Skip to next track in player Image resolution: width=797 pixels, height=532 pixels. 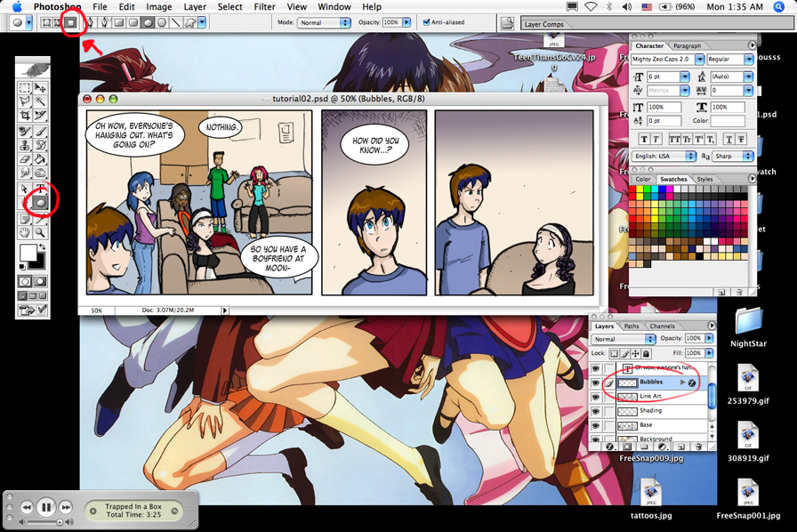tap(66, 507)
